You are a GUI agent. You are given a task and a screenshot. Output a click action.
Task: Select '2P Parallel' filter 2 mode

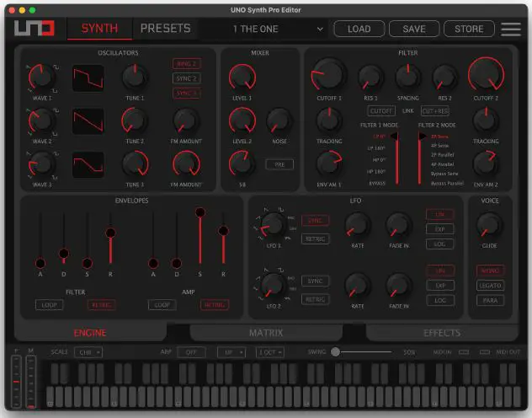pos(443,155)
